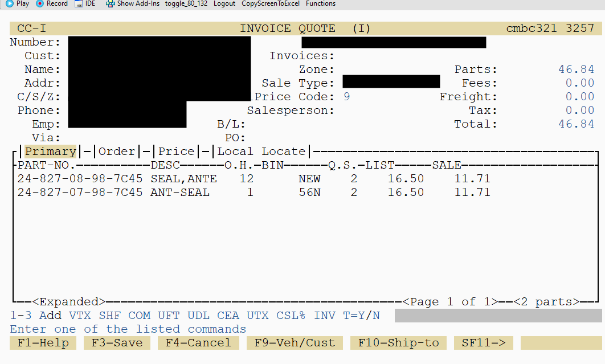605x364 pixels.
Task: Click the <Page 1 of 1> indicator
Action: [x=450, y=302]
